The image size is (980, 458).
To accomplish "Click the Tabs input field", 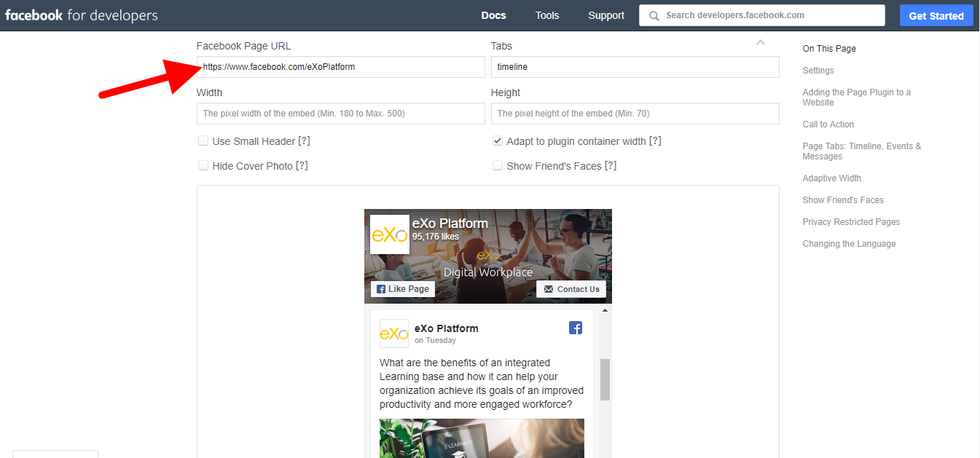I will 635,67.
